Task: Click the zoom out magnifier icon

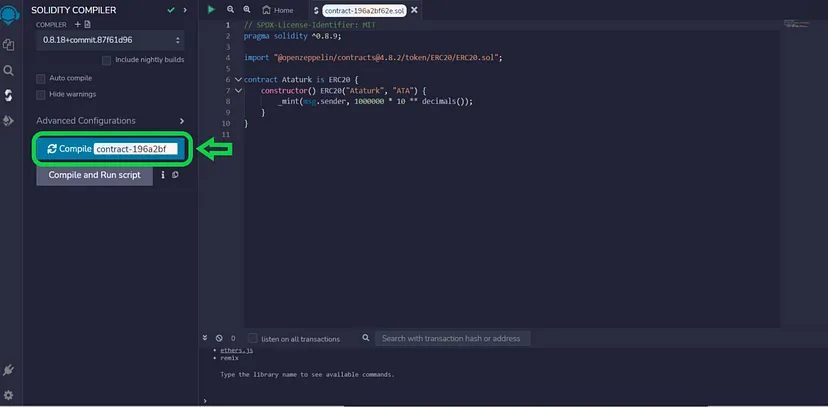Action: pyautogui.click(x=230, y=9)
